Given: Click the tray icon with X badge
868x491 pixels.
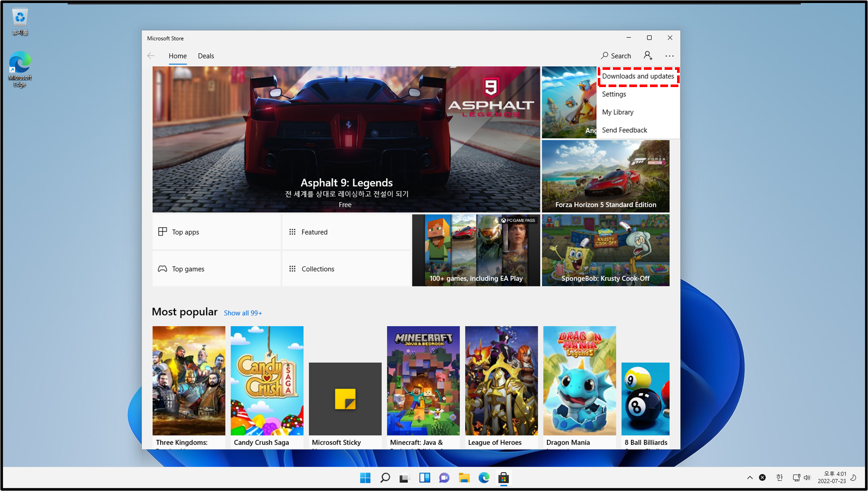Looking at the screenshot, I should [762, 478].
